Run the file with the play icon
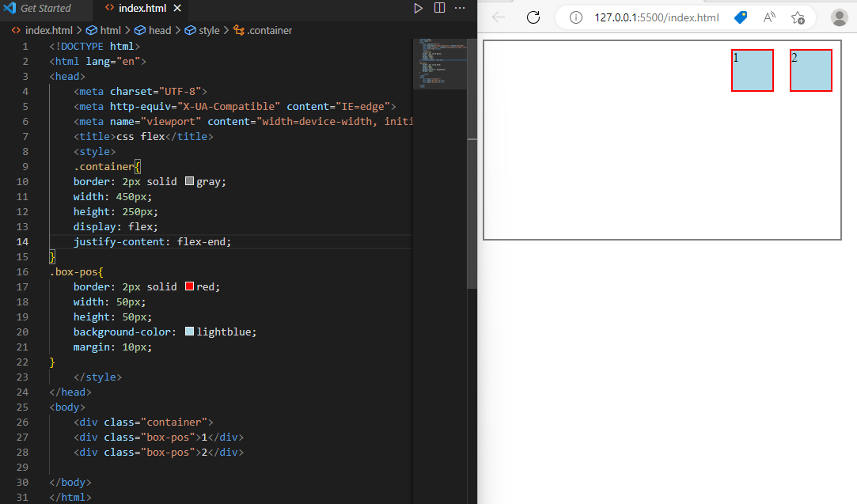 click(x=418, y=8)
